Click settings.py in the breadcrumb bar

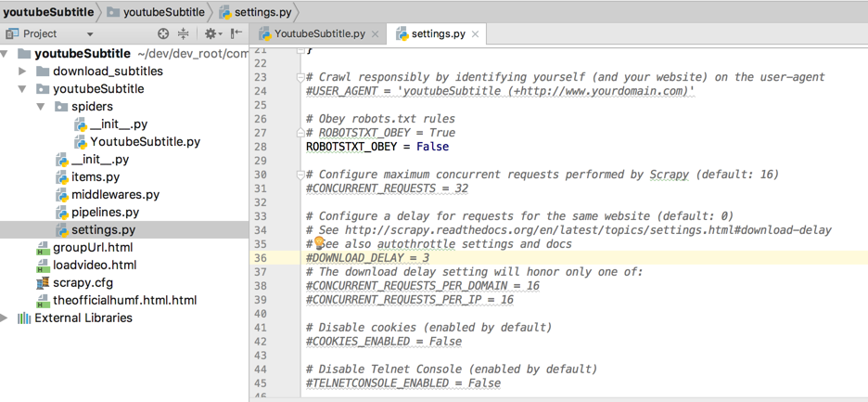tap(264, 12)
